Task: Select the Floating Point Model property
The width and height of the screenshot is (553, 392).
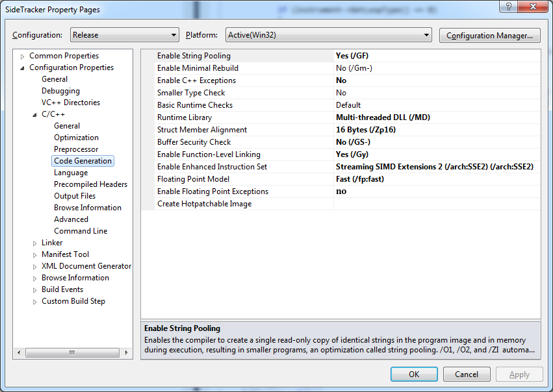Action: [193, 179]
